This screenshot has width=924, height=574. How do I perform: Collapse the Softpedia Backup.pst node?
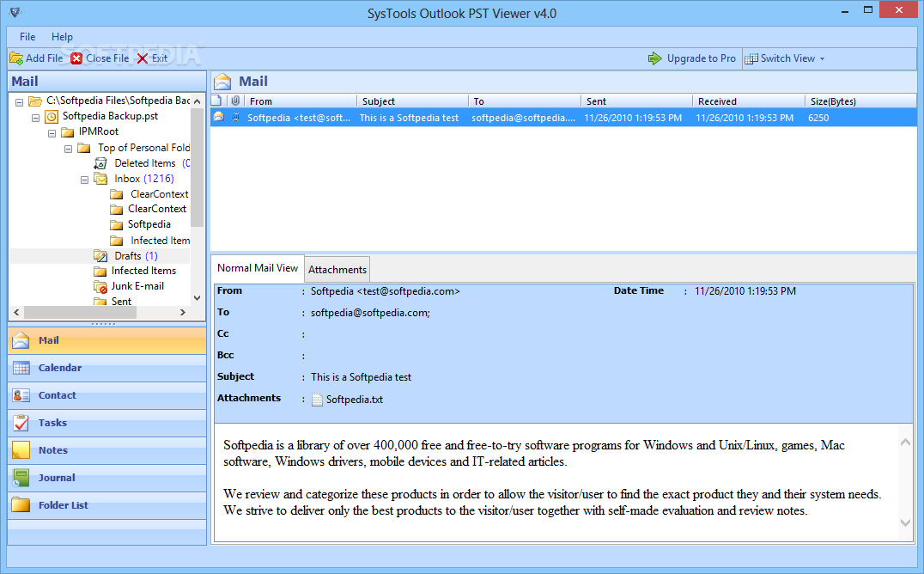(35, 116)
